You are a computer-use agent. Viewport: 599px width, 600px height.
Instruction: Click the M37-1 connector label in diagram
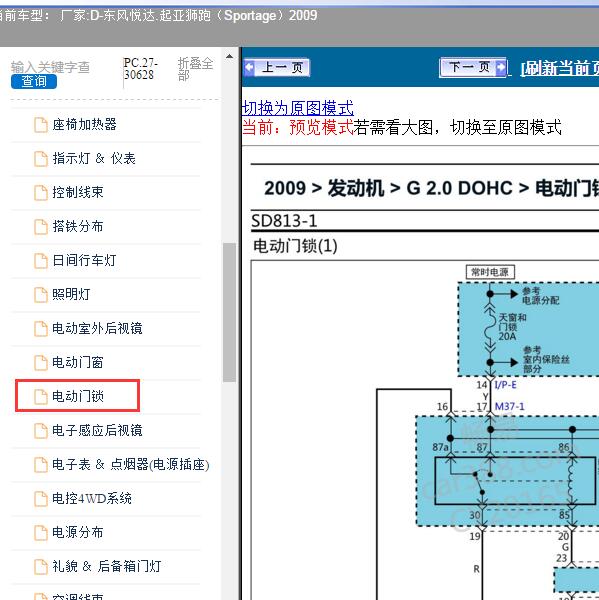tap(509, 406)
